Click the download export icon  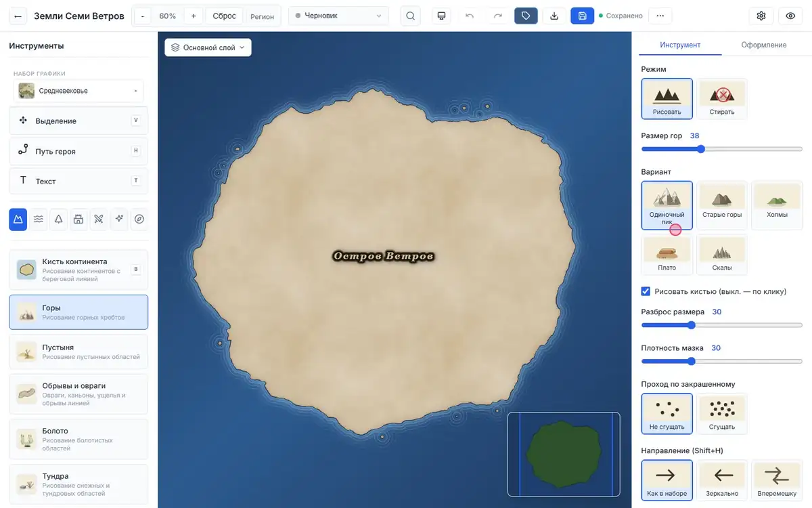click(x=554, y=16)
